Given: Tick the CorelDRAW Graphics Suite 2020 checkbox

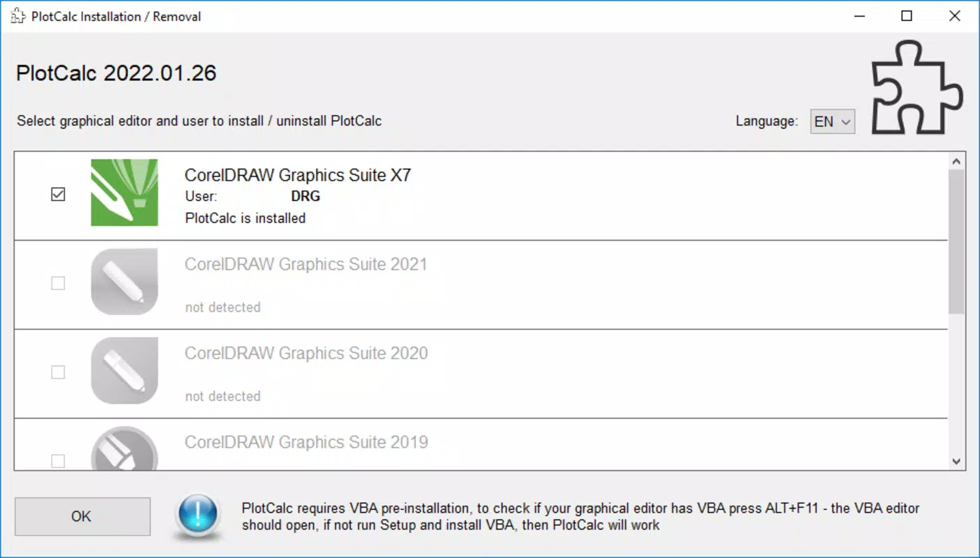Looking at the screenshot, I should tap(58, 372).
